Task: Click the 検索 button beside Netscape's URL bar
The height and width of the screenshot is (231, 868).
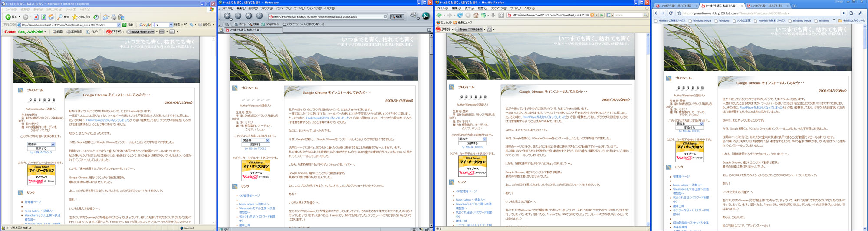Action: click(397, 16)
